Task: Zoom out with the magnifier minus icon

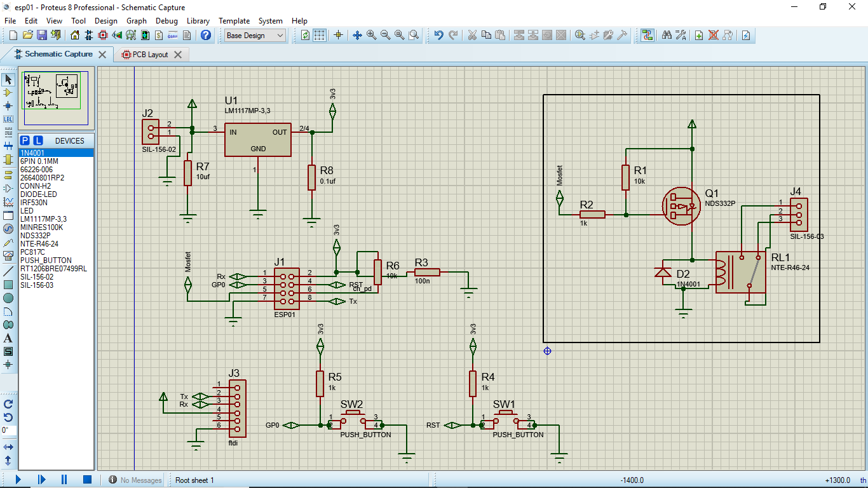Action: pos(385,36)
